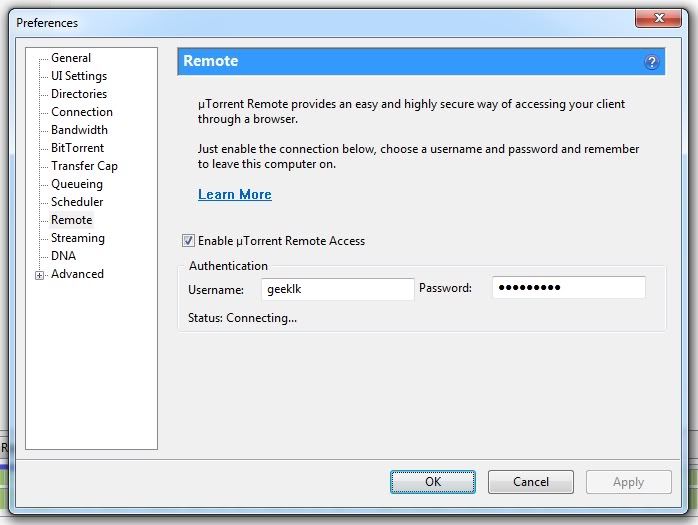Click the Cancel button
Image resolution: width=698 pixels, height=525 pixels.
pos(531,482)
